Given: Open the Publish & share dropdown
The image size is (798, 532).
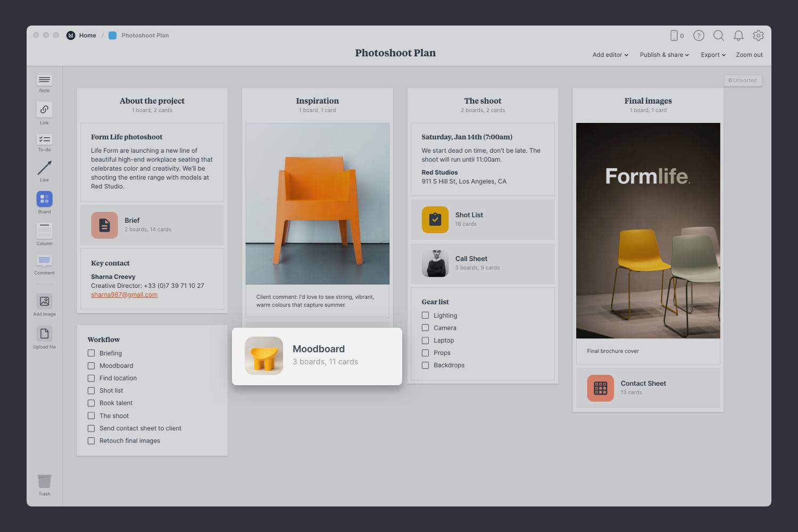Looking at the screenshot, I should [x=664, y=55].
